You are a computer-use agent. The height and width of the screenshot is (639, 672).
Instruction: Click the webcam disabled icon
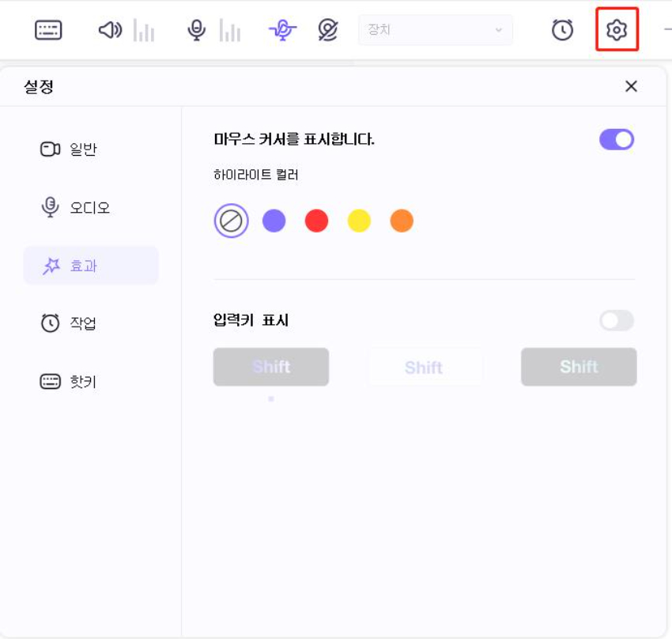[x=328, y=30]
